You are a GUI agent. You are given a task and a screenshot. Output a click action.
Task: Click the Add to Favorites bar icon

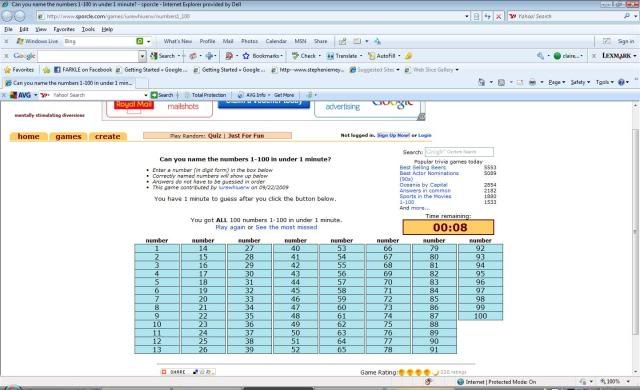47,70
